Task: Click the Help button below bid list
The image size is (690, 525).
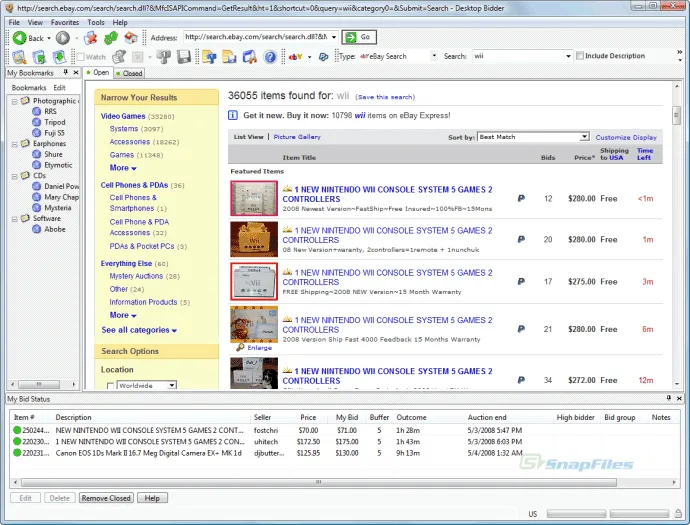Action: pos(152,498)
